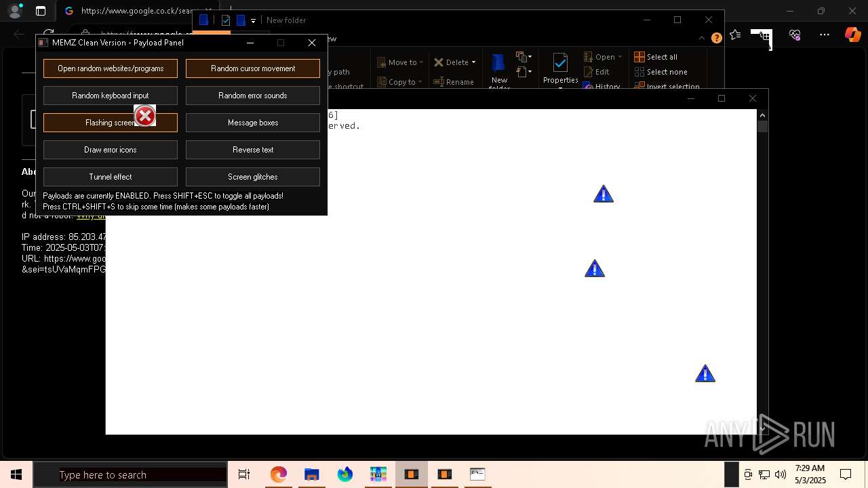Toggle the Flashing screen payload
868x488 pixels.
(x=111, y=123)
